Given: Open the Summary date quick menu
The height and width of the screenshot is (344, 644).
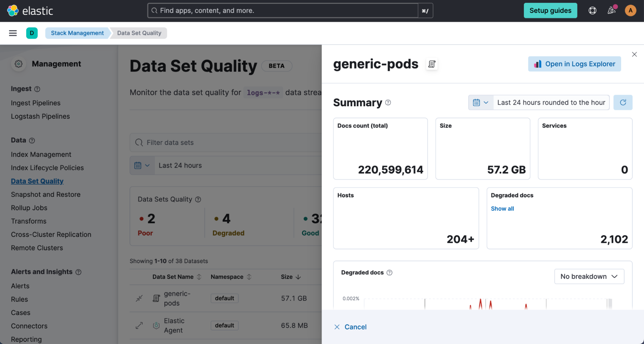Looking at the screenshot, I should (x=481, y=102).
